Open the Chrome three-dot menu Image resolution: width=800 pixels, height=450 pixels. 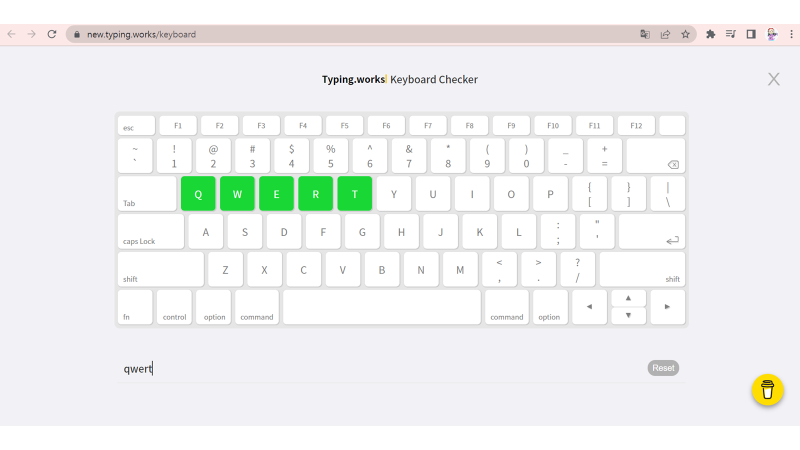tap(791, 34)
